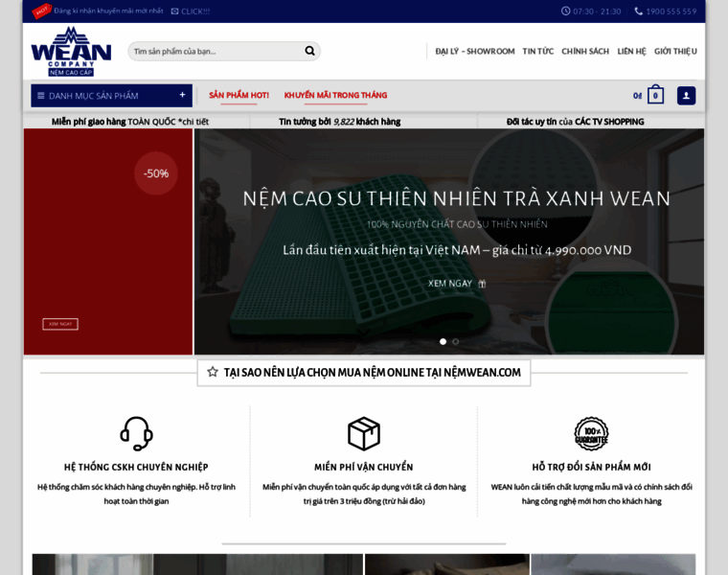The image size is (728, 575).
Task: Click the phone icon for 1900 555 559
Action: 639,11
